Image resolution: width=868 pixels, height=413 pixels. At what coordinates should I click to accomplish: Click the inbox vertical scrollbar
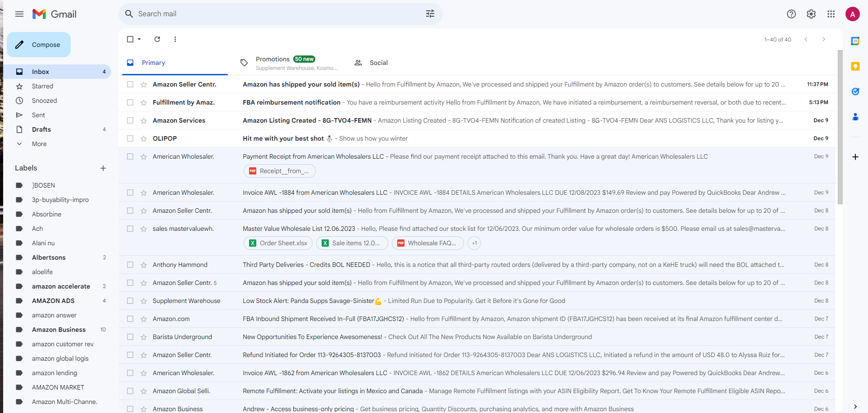pyautogui.click(x=840, y=127)
